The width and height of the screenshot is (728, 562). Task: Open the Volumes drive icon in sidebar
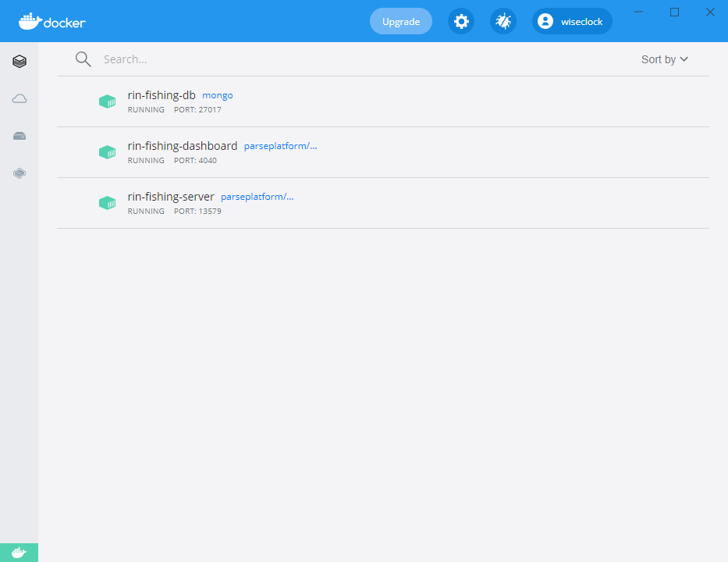coord(20,136)
